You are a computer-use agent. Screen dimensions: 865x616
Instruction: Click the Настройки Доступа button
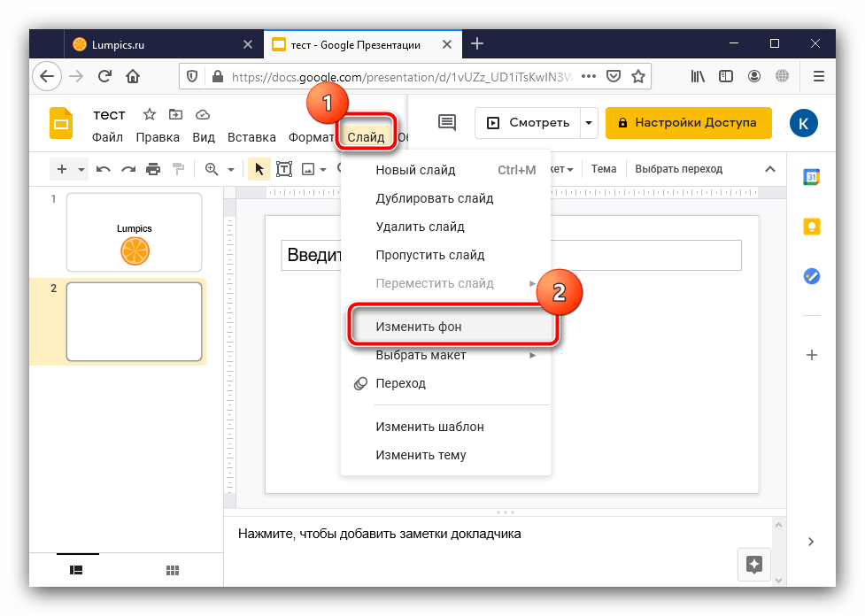[x=688, y=123]
